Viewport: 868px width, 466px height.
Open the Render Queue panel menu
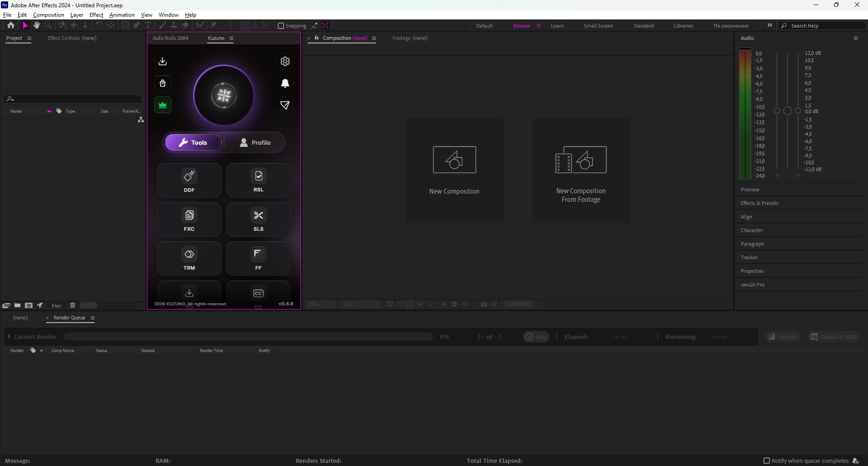[x=93, y=318]
